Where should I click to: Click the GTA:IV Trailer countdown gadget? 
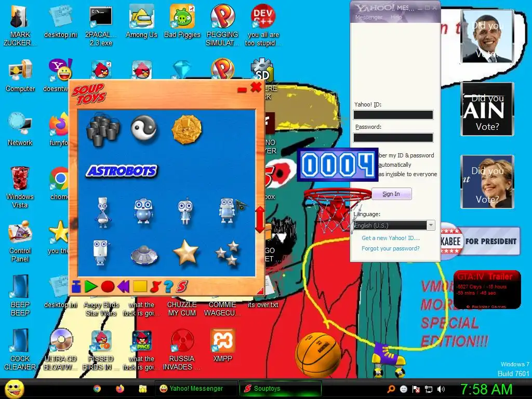point(487,290)
